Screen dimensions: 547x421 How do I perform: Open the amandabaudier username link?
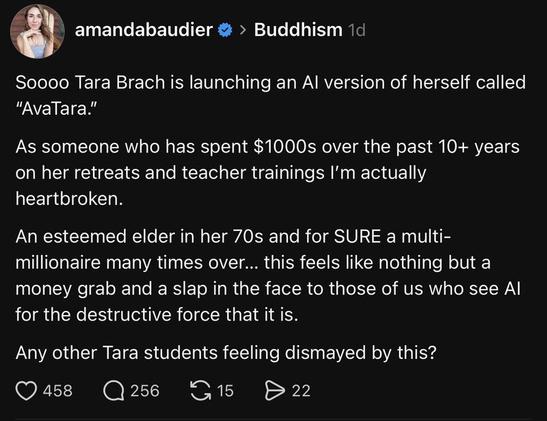click(144, 30)
